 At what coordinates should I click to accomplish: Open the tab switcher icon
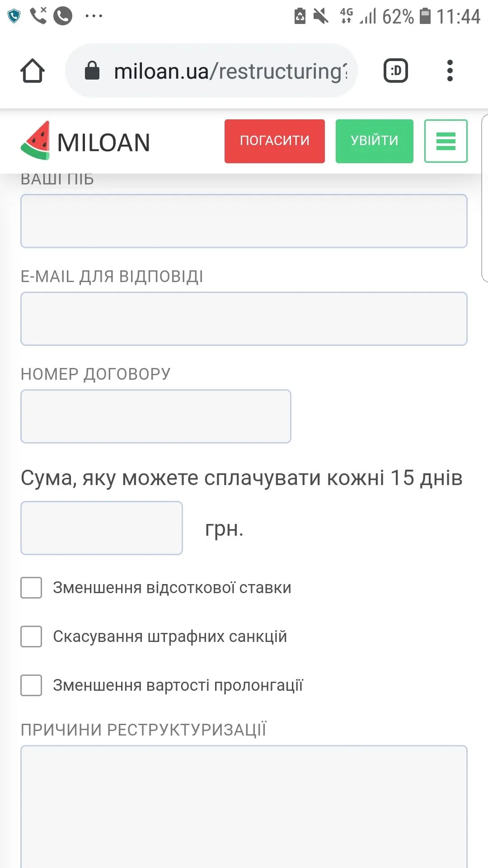coord(396,71)
